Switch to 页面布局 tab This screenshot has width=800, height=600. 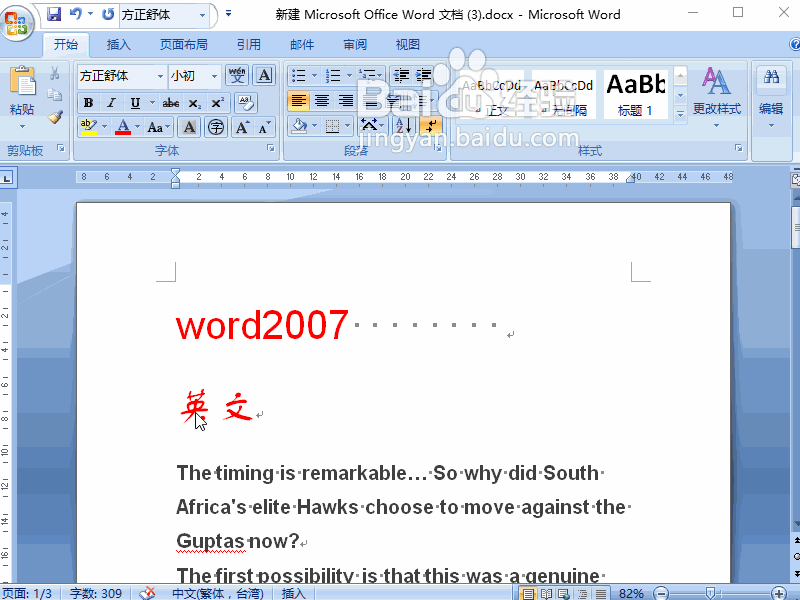184,44
